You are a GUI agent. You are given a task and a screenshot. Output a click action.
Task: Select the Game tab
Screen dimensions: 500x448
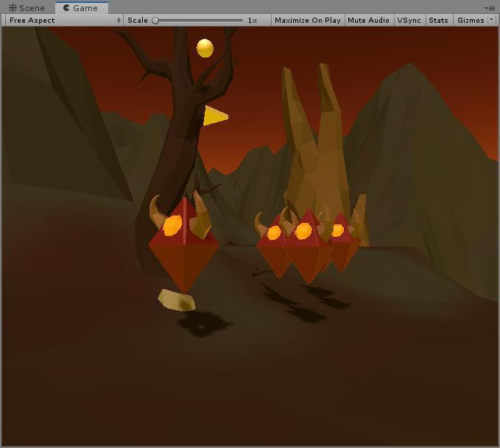pyautogui.click(x=81, y=8)
